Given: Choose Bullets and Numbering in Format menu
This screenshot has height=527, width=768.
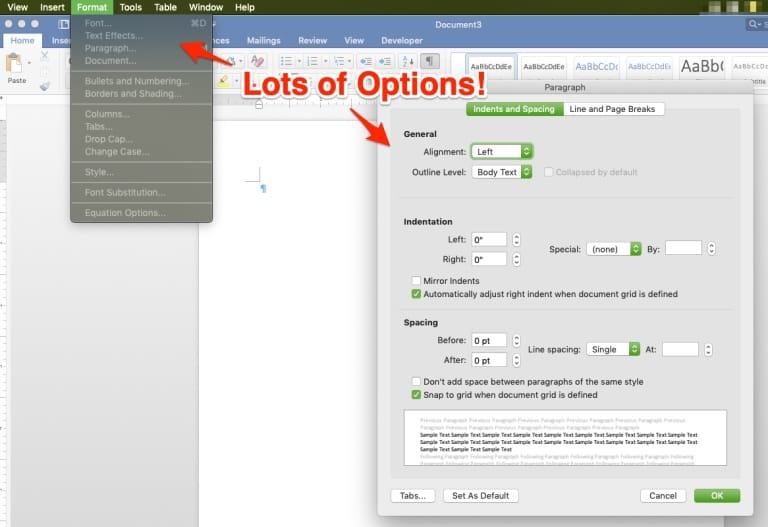Looking at the screenshot, I should click(142, 81).
